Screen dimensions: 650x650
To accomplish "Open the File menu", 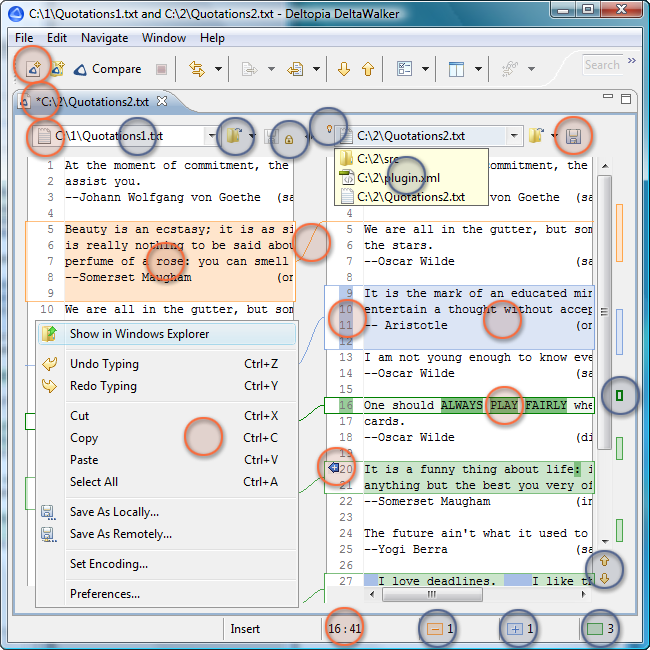I will pos(24,38).
